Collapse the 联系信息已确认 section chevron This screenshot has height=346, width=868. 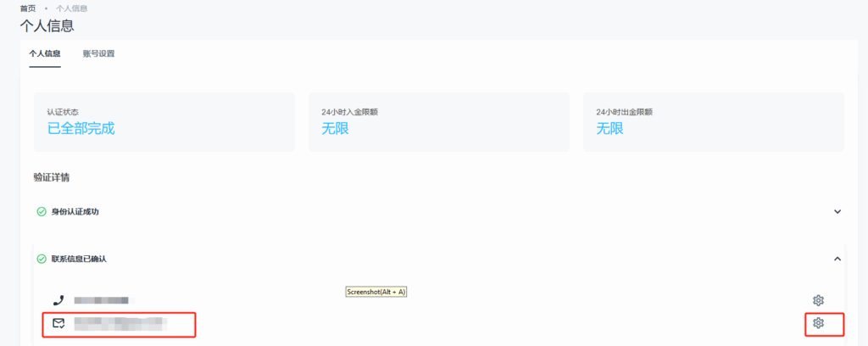click(837, 259)
